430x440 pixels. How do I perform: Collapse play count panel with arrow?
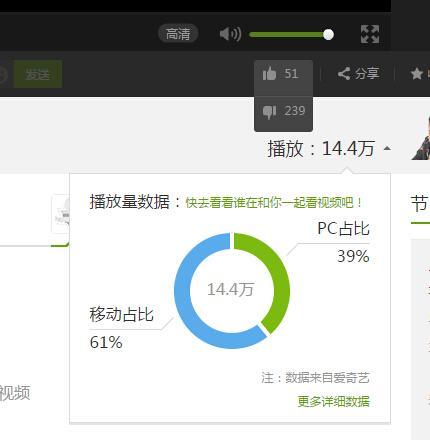pyautogui.click(x=387, y=148)
